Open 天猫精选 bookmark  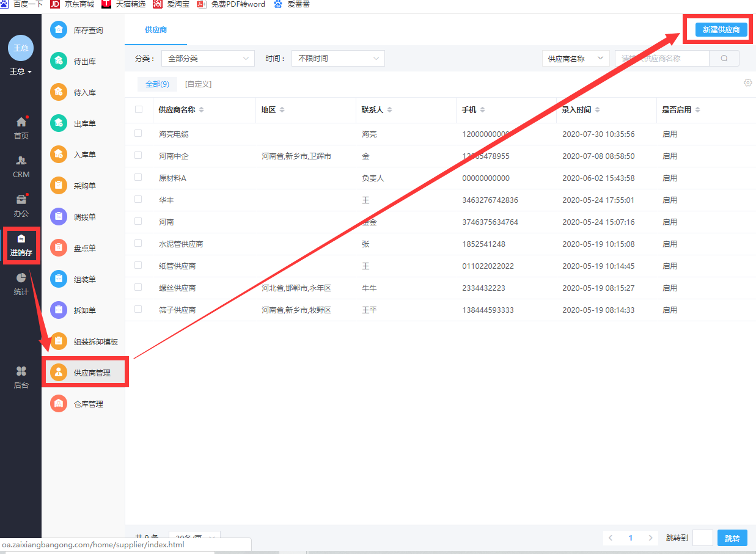point(124,4)
